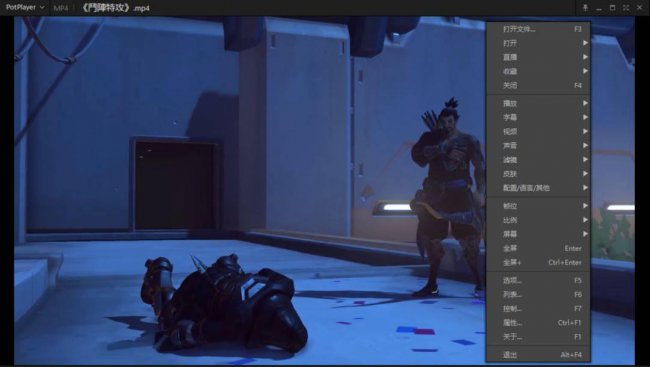Screen dimensions: 650x367
Task: Expand the 字幕 submenu
Action: (538, 117)
